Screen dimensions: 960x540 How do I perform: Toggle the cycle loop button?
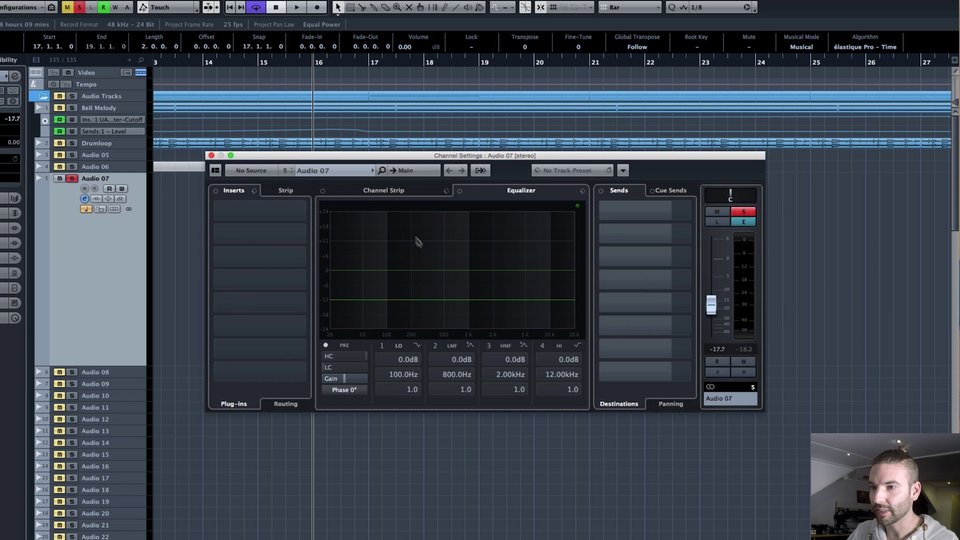[256, 7]
